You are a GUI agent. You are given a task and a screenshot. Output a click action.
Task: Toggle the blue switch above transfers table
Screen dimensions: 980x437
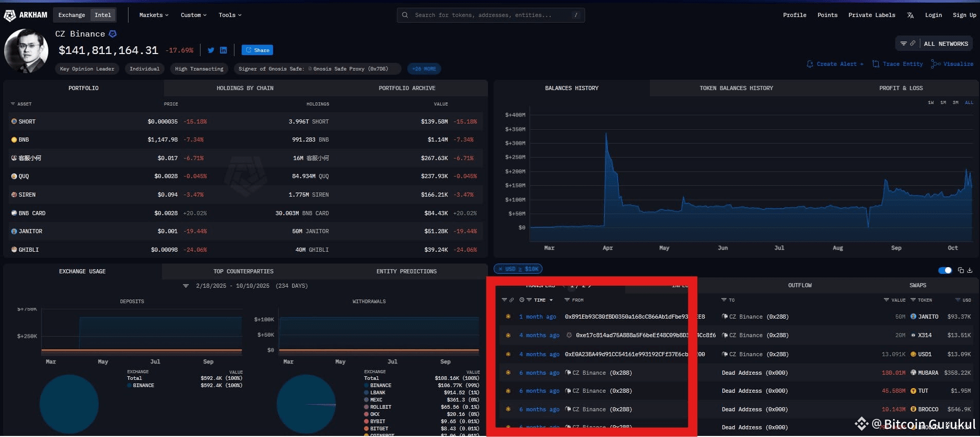(945, 270)
